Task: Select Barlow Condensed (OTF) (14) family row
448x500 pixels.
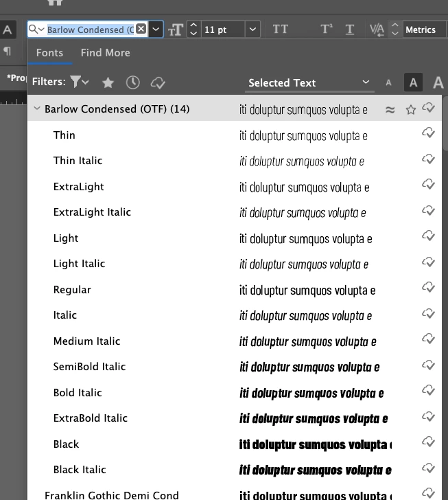Action: click(x=235, y=108)
